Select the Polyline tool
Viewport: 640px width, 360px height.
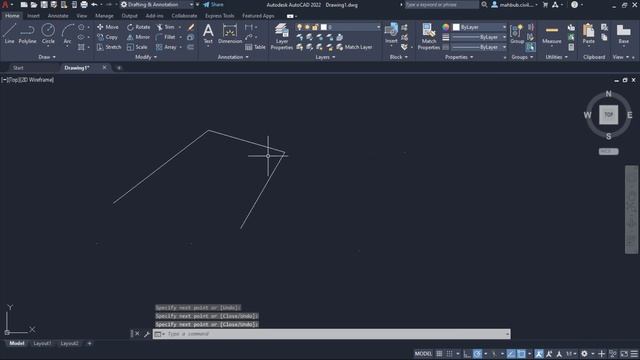(x=27, y=33)
